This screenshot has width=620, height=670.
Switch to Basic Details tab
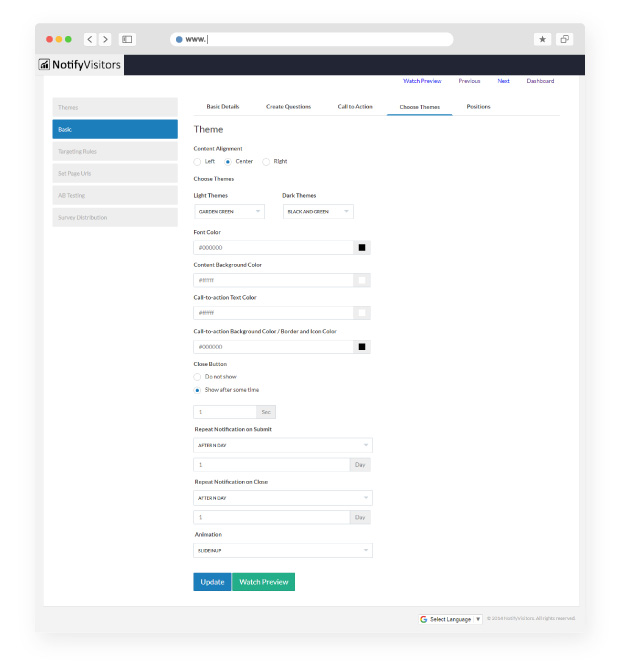[x=223, y=106]
